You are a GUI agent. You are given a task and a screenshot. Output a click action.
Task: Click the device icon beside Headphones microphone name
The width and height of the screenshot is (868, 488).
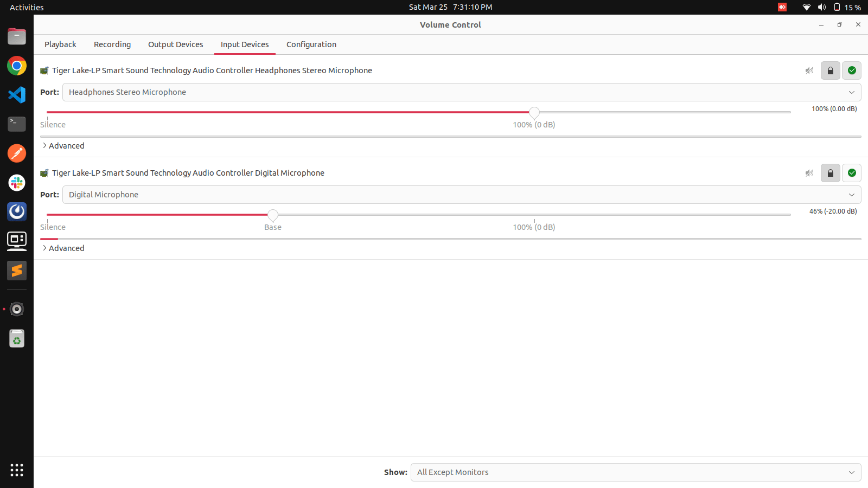click(44, 70)
